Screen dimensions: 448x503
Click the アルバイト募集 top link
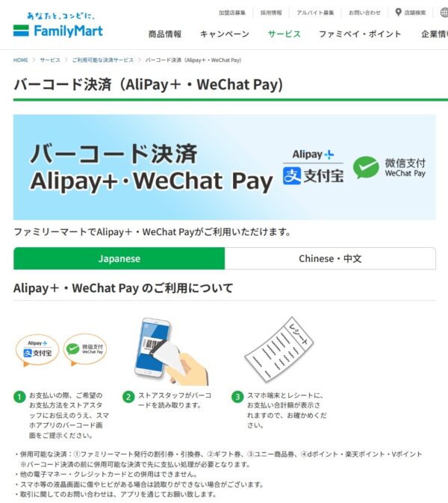[315, 13]
